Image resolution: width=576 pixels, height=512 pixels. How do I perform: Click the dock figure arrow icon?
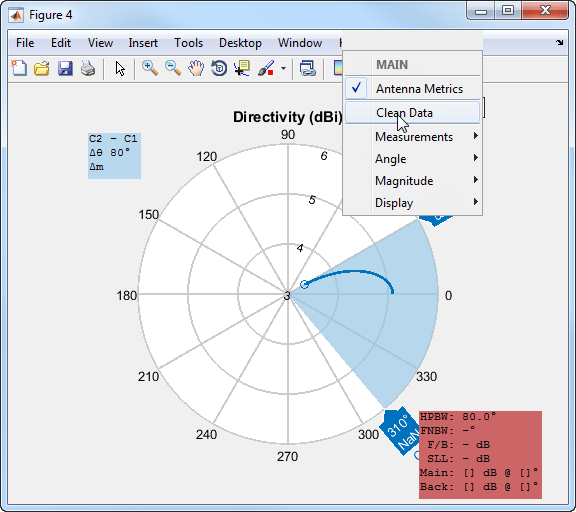559,43
